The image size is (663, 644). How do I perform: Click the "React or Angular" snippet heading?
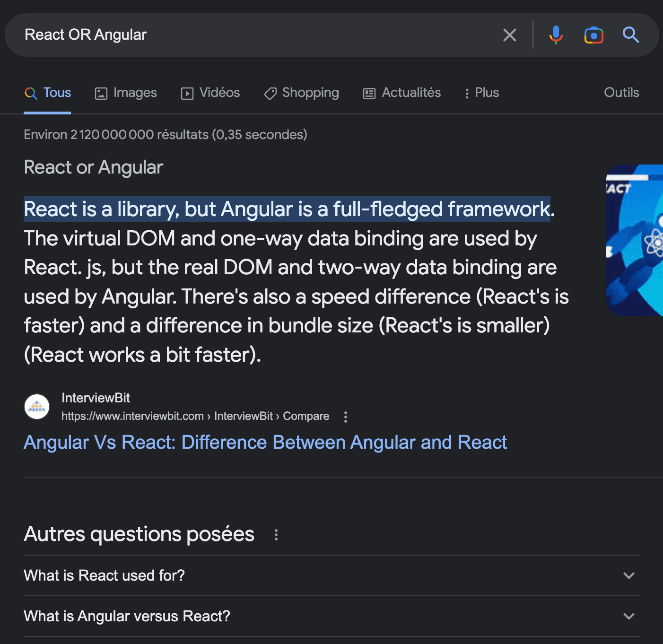click(94, 167)
